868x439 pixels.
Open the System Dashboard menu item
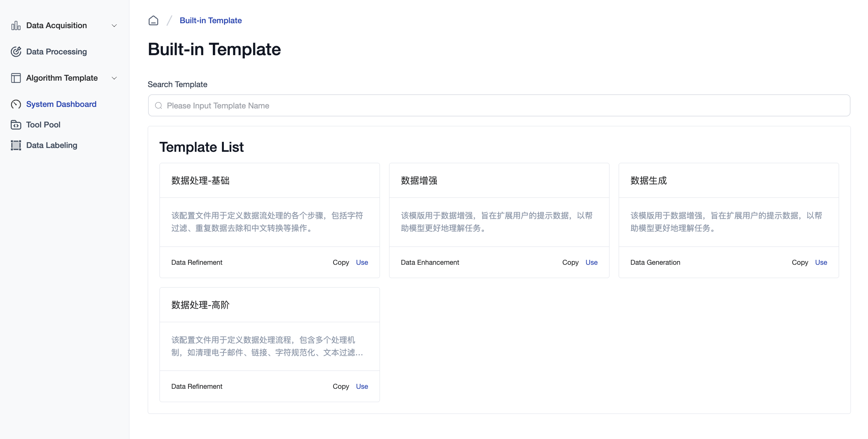[61, 104]
